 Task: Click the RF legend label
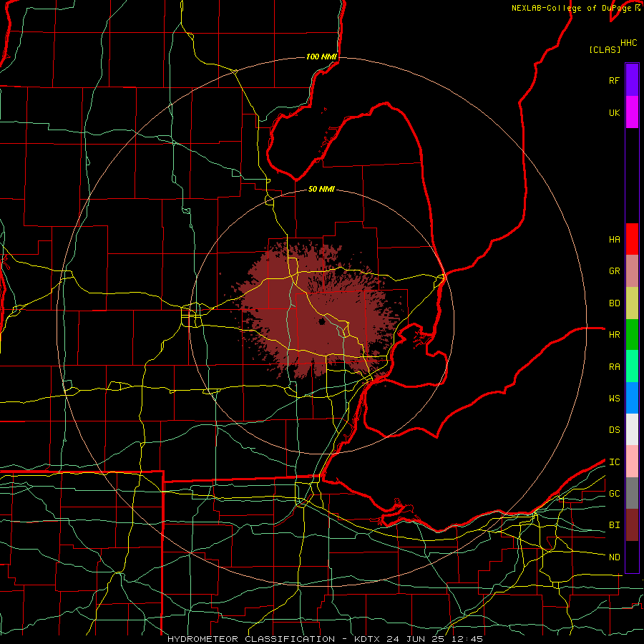(614, 80)
